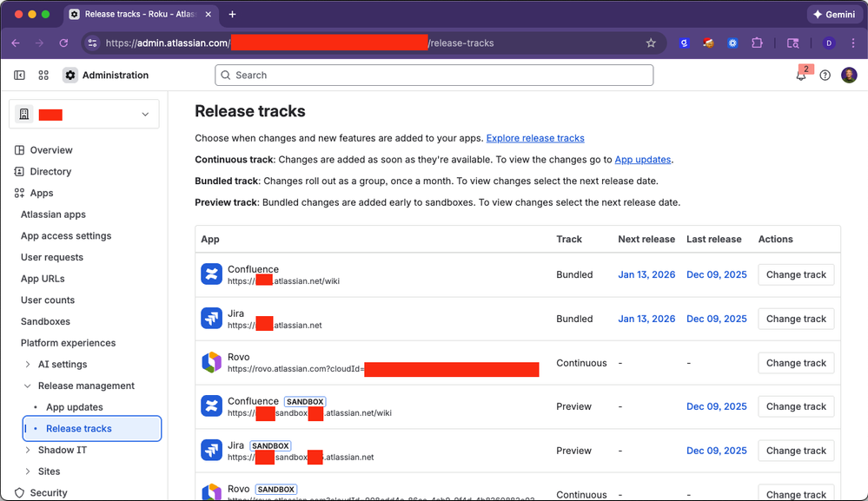The height and width of the screenshot is (501, 868).
Task: Click the site information icon in address bar
Action: pos(92,43)
